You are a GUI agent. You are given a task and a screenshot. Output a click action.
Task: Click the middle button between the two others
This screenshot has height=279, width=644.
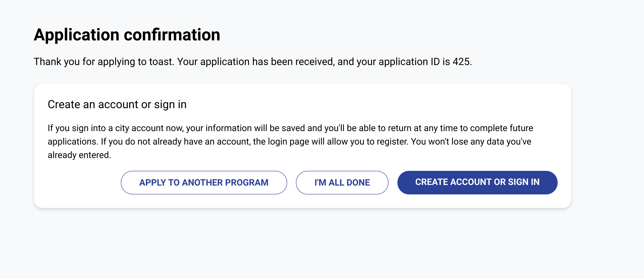[342, 182]
